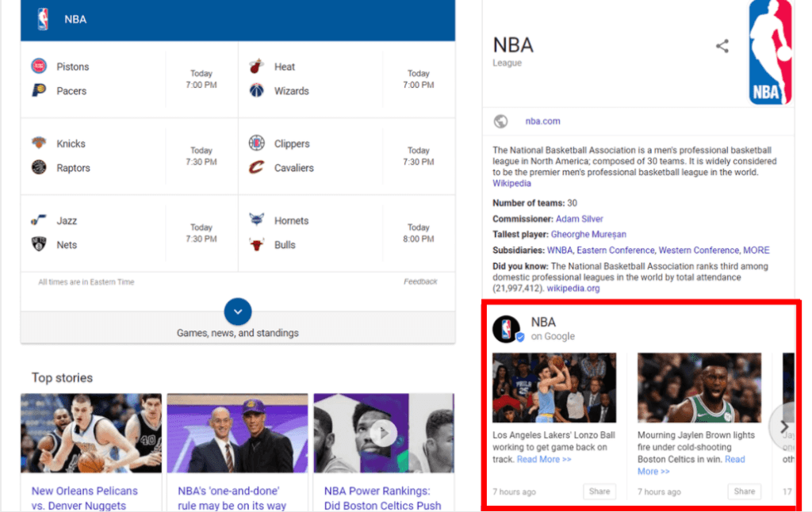Viewport: 812px width, 512px height.
Task: Select the Jazz team logo
Action: click(x=39, y=220)
